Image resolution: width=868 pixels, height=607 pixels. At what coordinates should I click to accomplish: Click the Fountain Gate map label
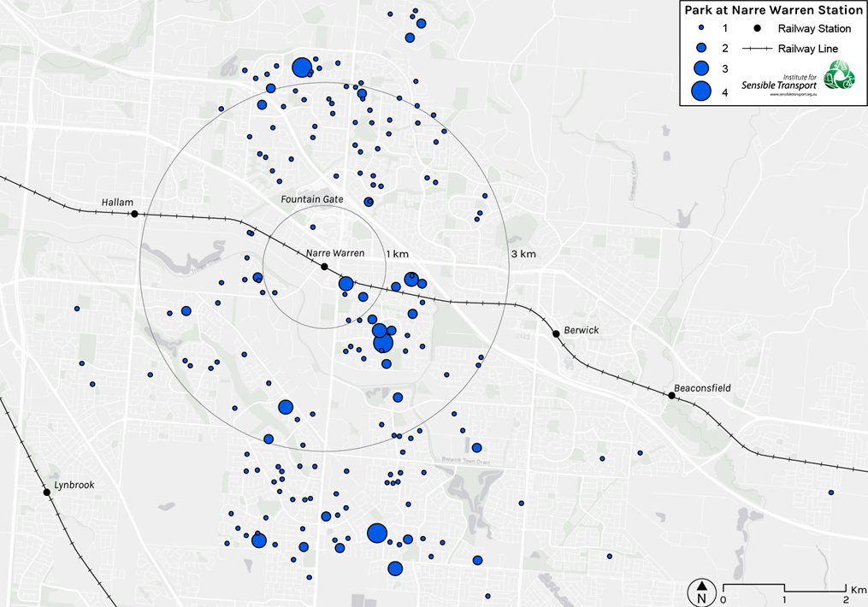(x=312, y=199)
